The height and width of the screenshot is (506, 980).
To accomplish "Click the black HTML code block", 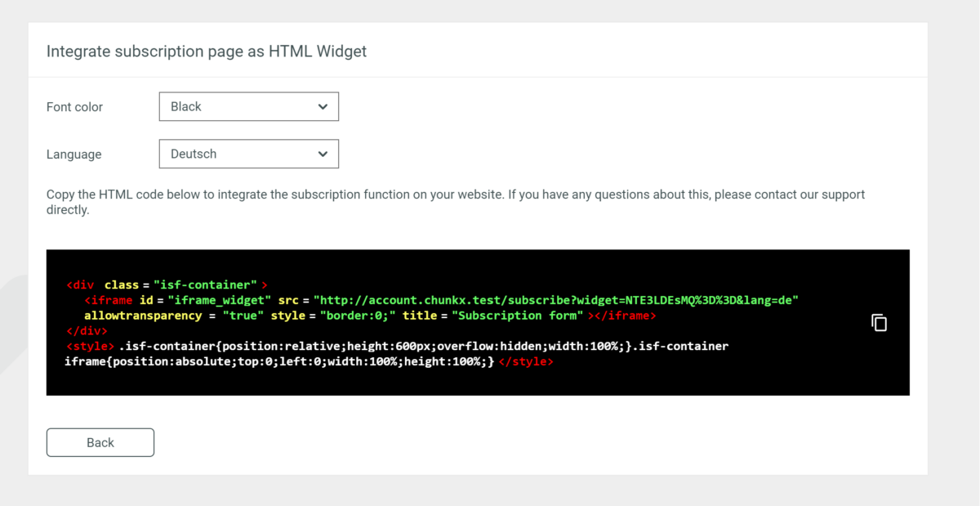I will click(478, 322).
